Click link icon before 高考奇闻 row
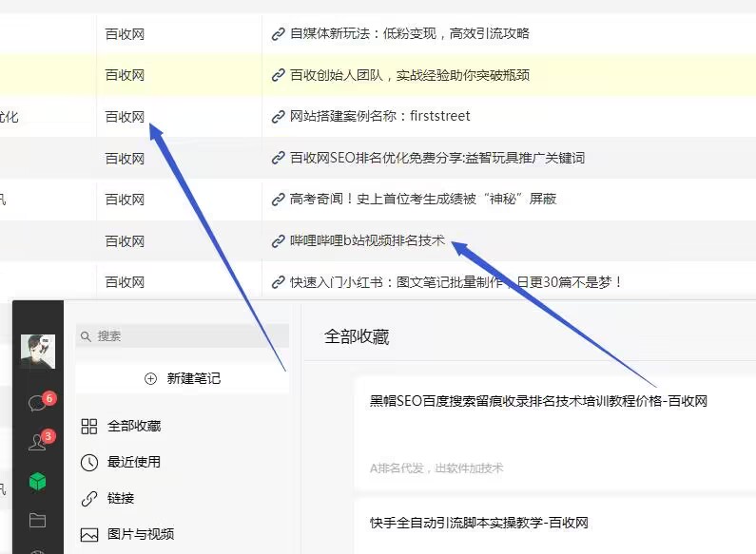The height and width of the screenshot is (554, 756). pyautogui.click(x=279, y=200)
